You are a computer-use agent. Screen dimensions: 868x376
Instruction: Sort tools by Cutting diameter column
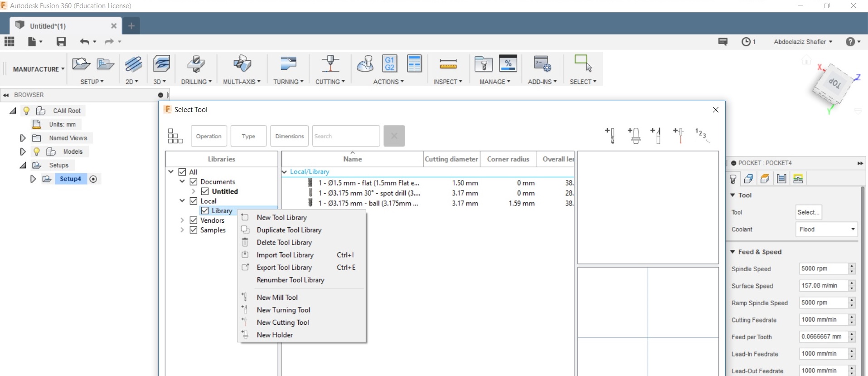coord(451,159)
